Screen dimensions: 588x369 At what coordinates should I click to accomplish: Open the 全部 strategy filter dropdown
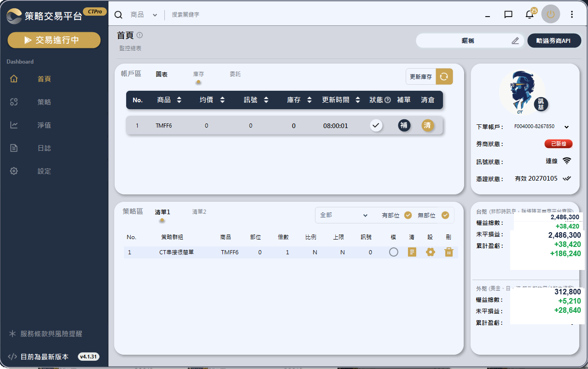tap(344, 215)
